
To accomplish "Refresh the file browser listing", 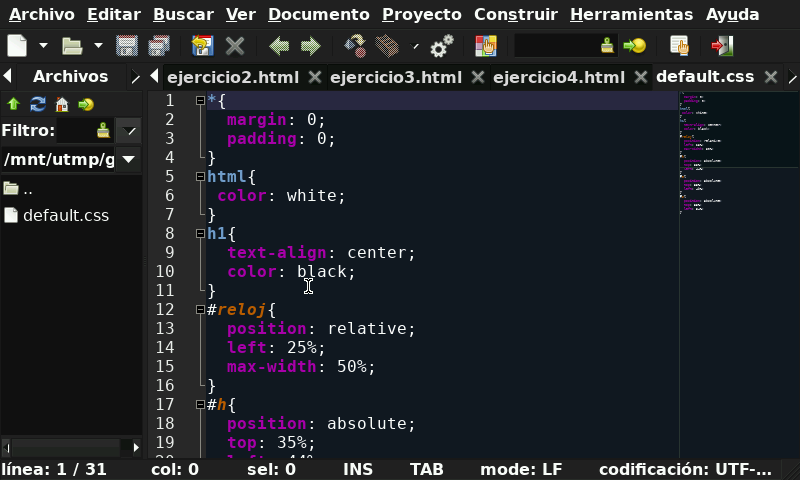I will [38, 104].
